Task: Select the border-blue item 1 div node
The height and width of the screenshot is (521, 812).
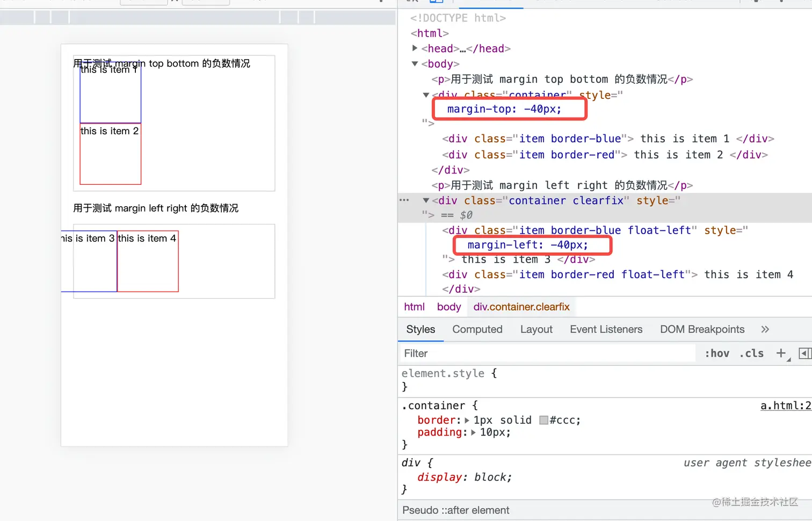Action: coord(608,139)
